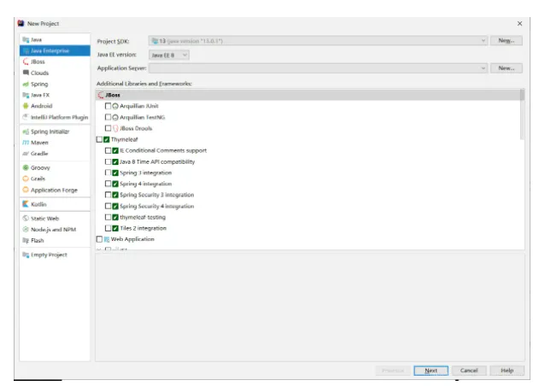Click the Empty Project icon
Viewport: 545px width, 392px height.
coord(26,255)
